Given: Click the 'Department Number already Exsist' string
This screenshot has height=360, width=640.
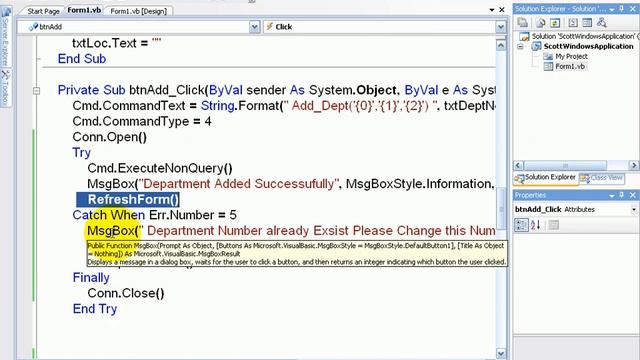Looking at the screenshot, I should click(x=317, y=231).
